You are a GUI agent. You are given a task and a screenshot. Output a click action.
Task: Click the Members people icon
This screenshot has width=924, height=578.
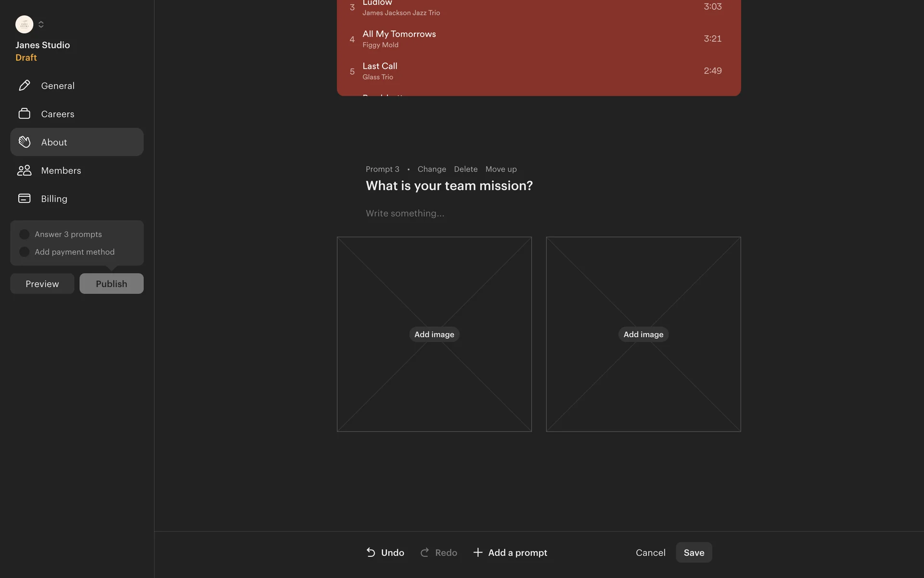click(x=24, y=171)
